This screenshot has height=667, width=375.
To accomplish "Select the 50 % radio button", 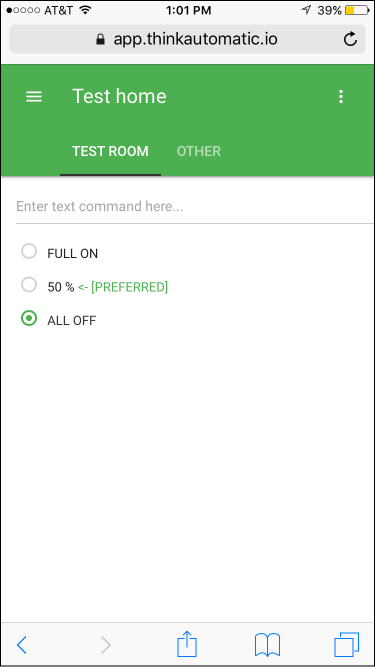I will 29,285.
